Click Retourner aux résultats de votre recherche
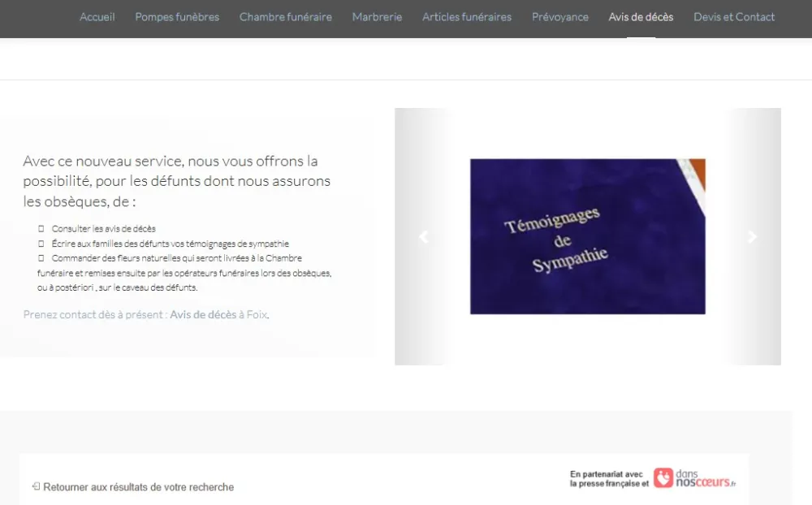This screenshot has height=505, width=812. [x=138, y=487]
